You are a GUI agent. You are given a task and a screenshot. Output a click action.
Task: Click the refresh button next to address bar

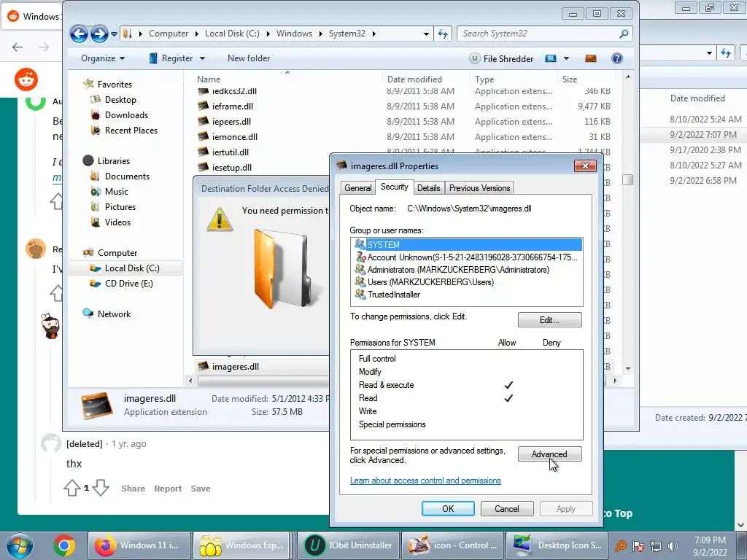pyautogui.click(x=443, y=34)
